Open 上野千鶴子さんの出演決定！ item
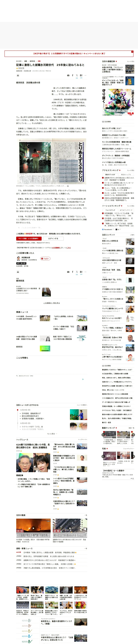138x644 pixels. pyautogui.click(x=112, y=357)
